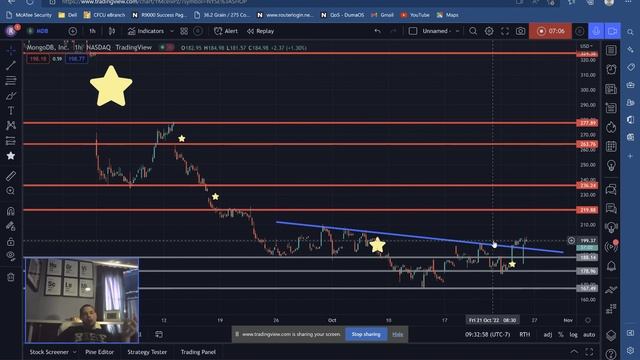
Task: Open the news panel icon
Action: tap(611, 89)
